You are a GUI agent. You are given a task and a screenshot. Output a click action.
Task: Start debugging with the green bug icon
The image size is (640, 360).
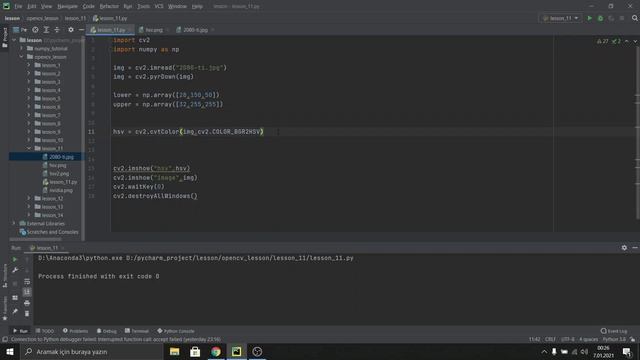[600, 18]
